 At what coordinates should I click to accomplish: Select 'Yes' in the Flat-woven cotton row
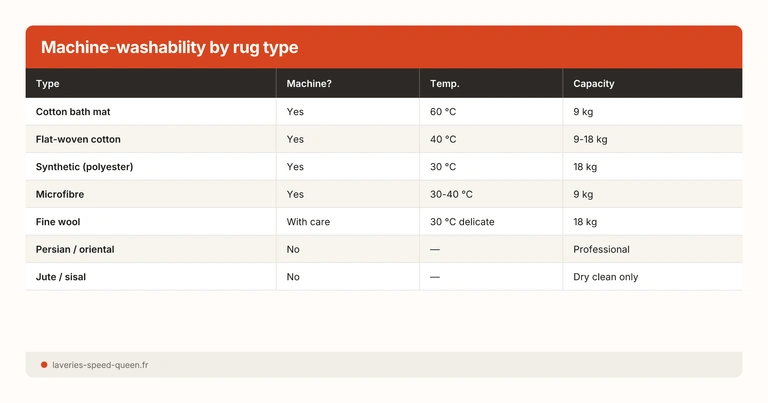(295, 139)
